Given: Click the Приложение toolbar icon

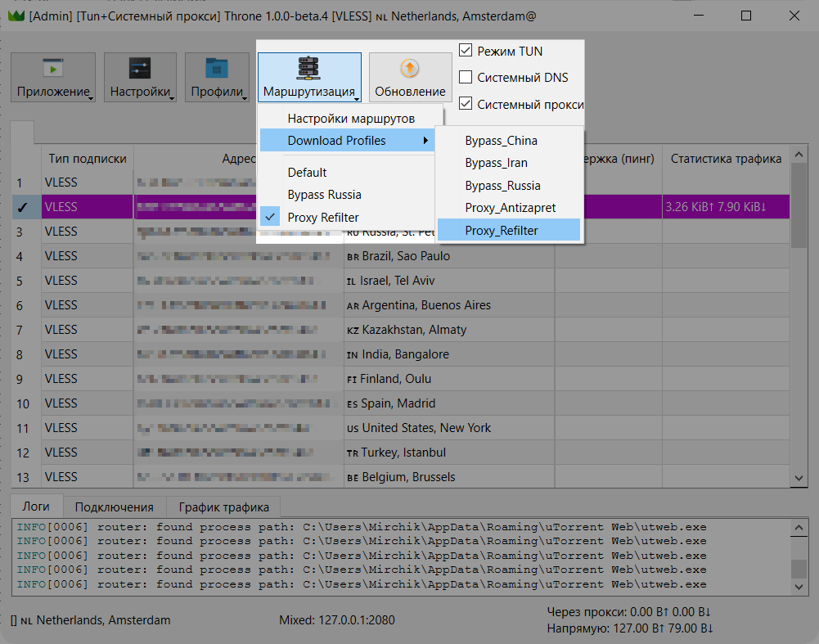Looking at the screenshot, I should click(53, 68).
